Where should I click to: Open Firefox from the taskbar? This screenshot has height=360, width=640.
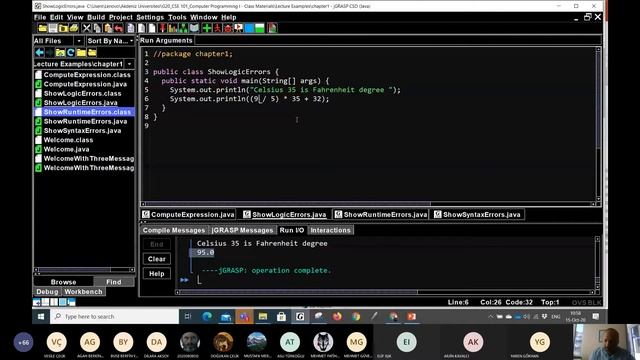pos(337,316)
